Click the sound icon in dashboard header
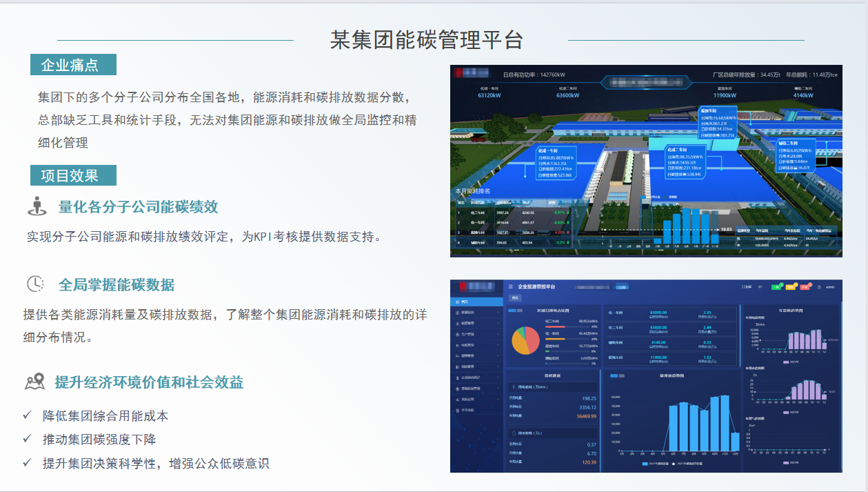This screenshot has width=868, height=492. point(760,286)
